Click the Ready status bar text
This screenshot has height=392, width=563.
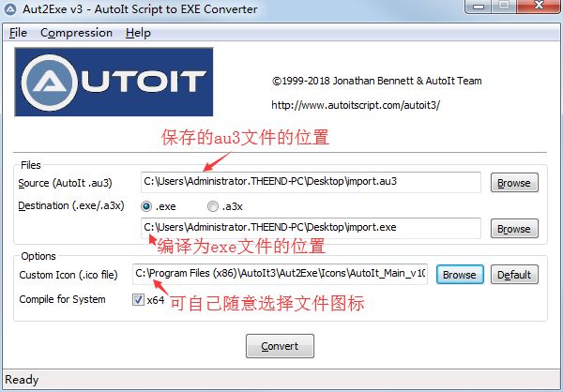coord(22,380)
